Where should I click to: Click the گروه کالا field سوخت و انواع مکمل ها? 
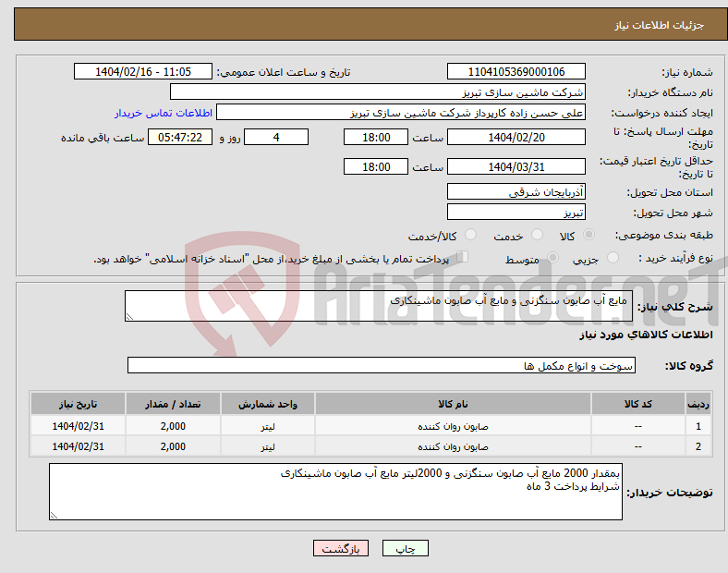(382, 365)
